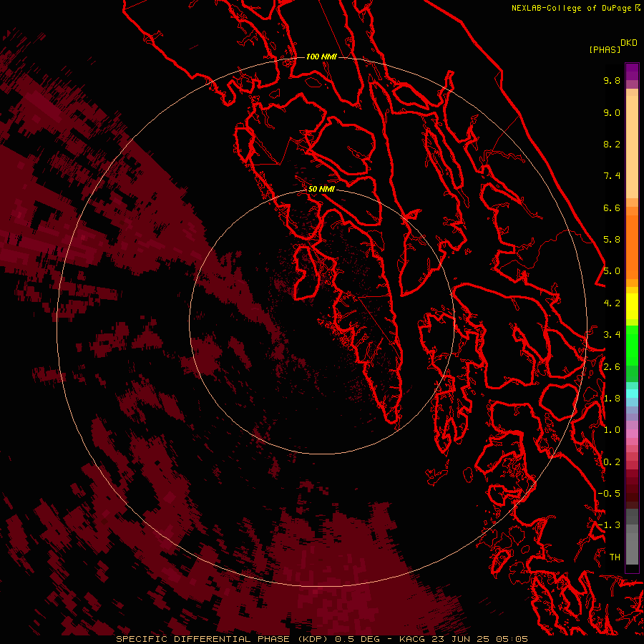Image resolution: width=644 pixels, height=644 pixels.
Task: Click the 100 NMI range ring label
Action: tap(321, 57)
